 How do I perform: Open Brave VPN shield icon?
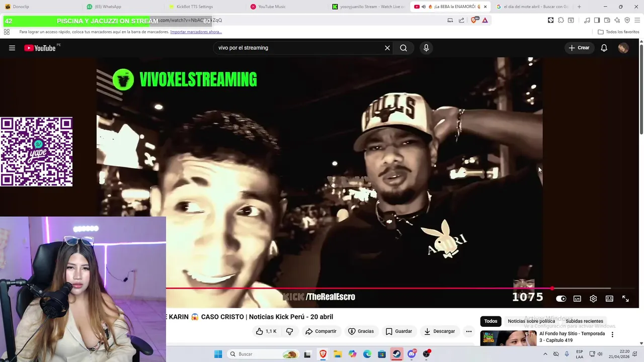[627, 20]
